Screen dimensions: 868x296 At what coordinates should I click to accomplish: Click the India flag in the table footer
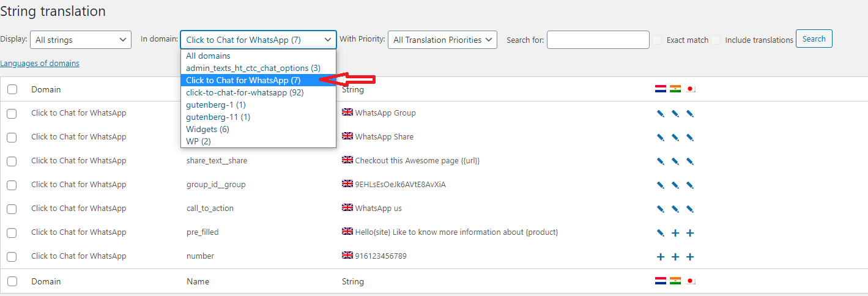[675, 281]
